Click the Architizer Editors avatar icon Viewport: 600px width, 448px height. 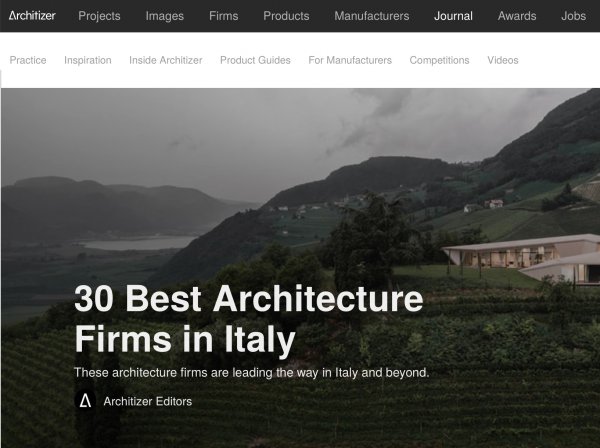(x=85, y=401)
